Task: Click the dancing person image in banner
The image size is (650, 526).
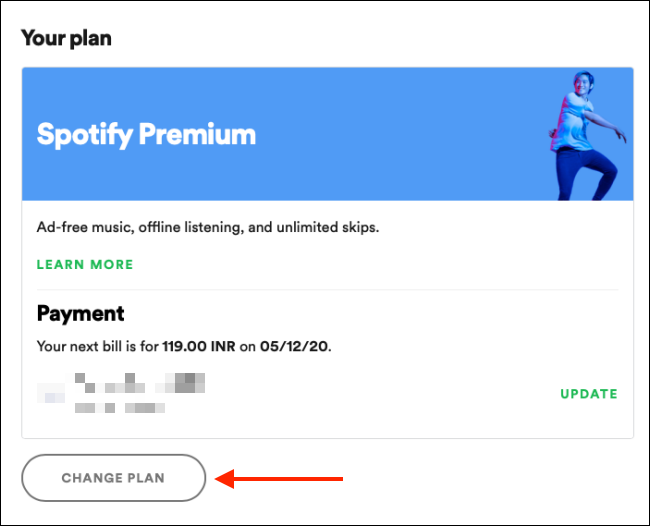Action: [x=588, y=136]
